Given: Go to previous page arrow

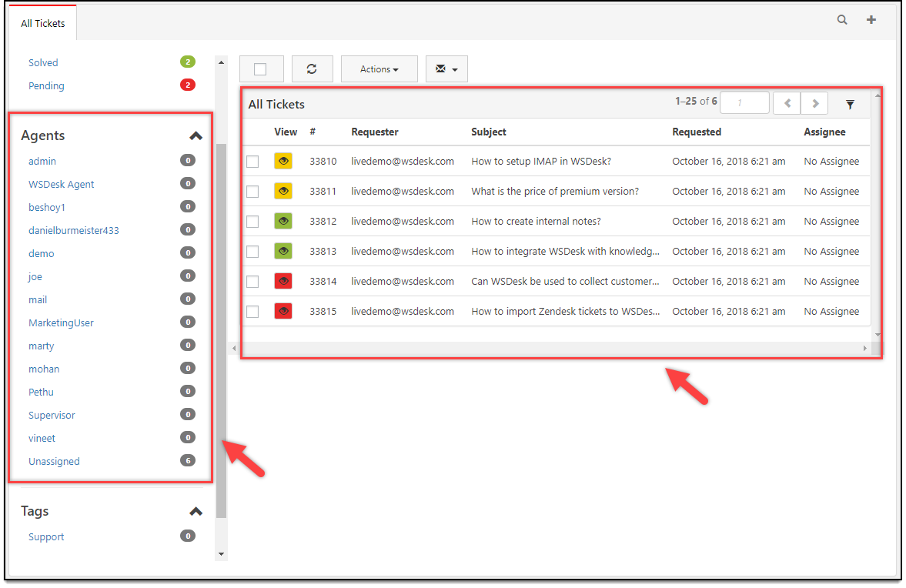Looking at the screenshot, I should pyautogui.click(x=787, y=103).
